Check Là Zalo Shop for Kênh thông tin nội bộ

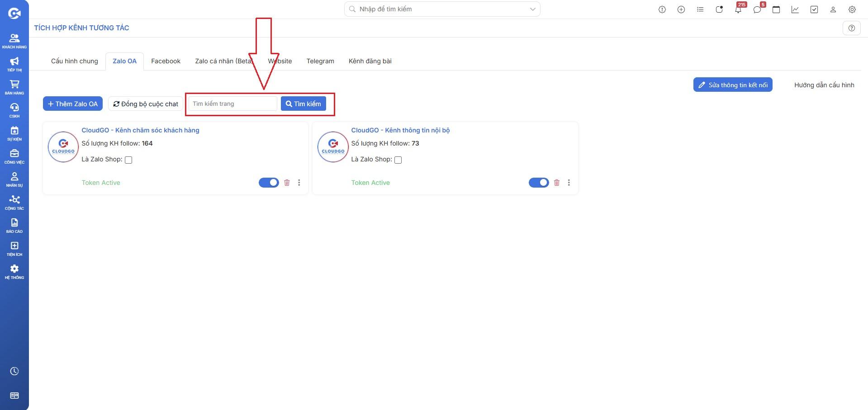tap(398, 160)
